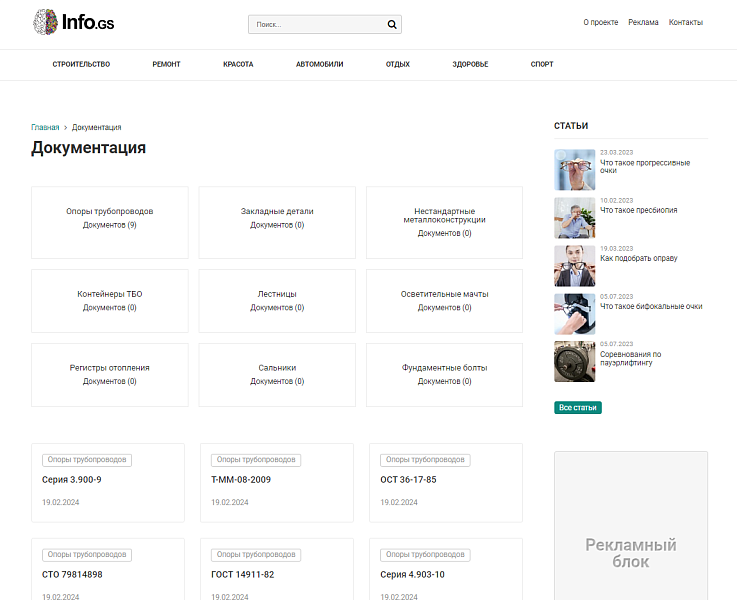Click into the search input field
737x600 pixels.
tap(315, 25)
